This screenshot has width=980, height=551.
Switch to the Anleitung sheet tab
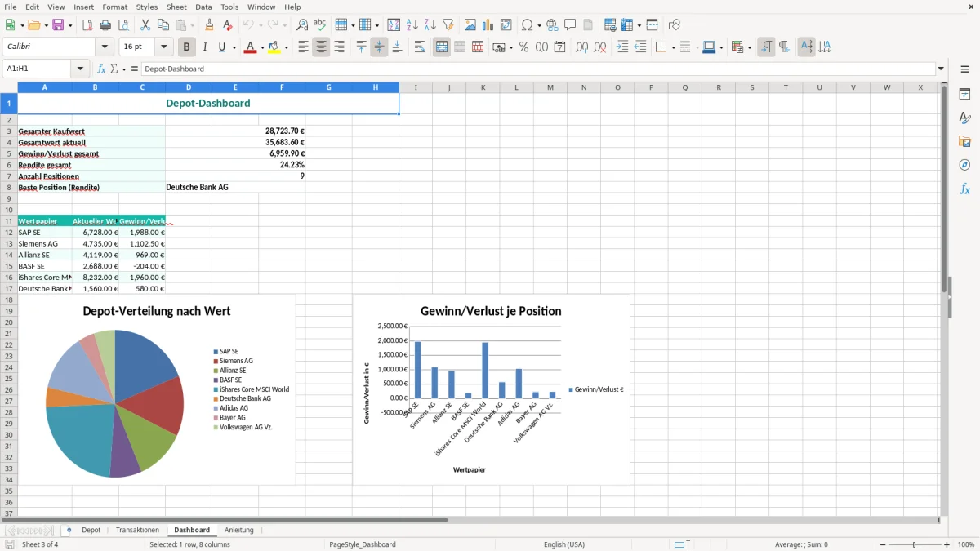pyautogui.click(x=239, y=530)
